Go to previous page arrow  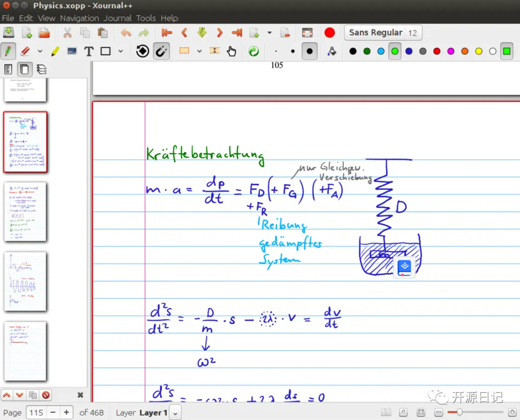coord(184,33)
